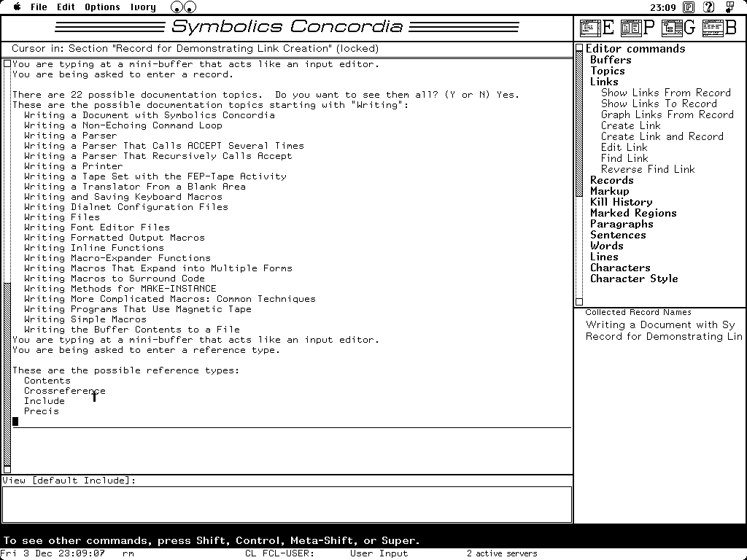
Task: Run the plain Create Link command
Action: click(x=631, y=125)
